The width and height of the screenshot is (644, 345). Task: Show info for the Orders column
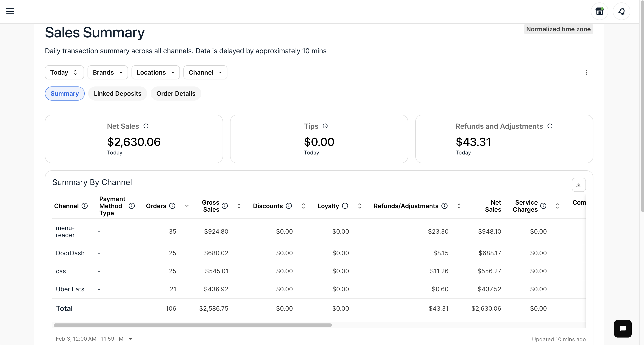pyautogui.click(x=172, y=206)
